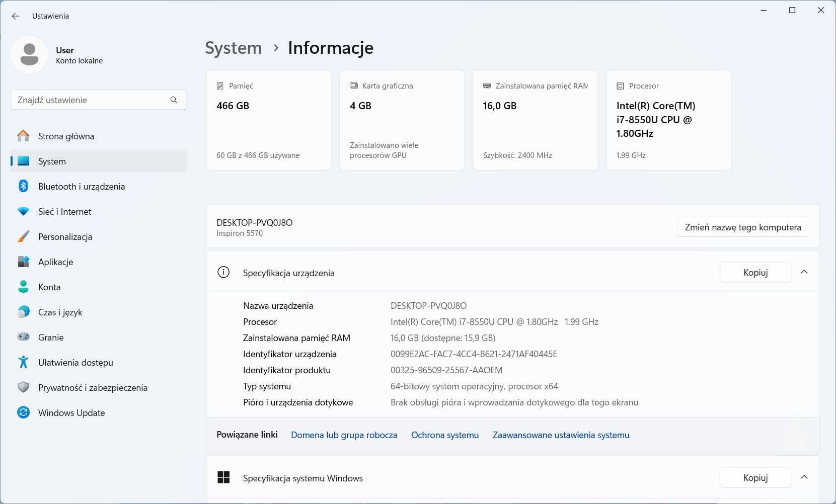Screen dimensions: 836x504
Task: Click the Windows Update refresh icon
Action: click(23, 412)
